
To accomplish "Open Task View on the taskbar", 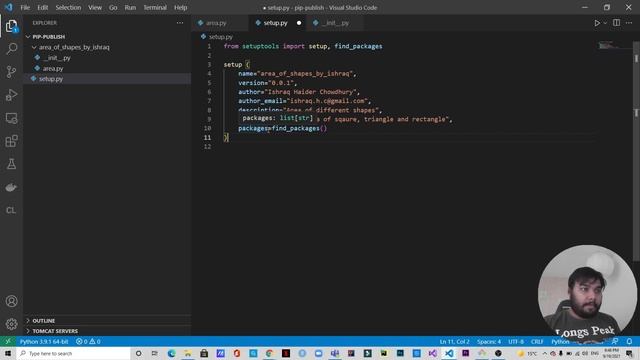I will tap(155, 353).
